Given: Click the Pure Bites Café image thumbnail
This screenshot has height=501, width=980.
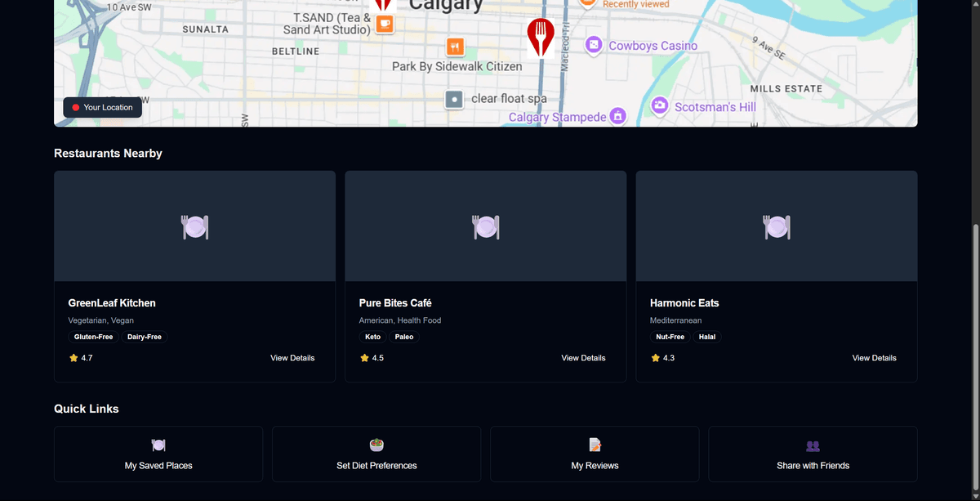Looking at the screenshot, I should (485, 226).
